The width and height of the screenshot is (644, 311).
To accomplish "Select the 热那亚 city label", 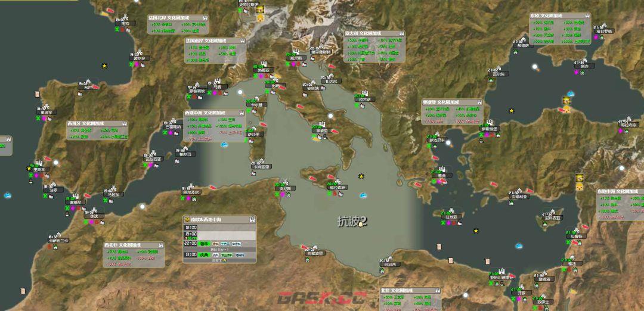I will pos(264,70).
